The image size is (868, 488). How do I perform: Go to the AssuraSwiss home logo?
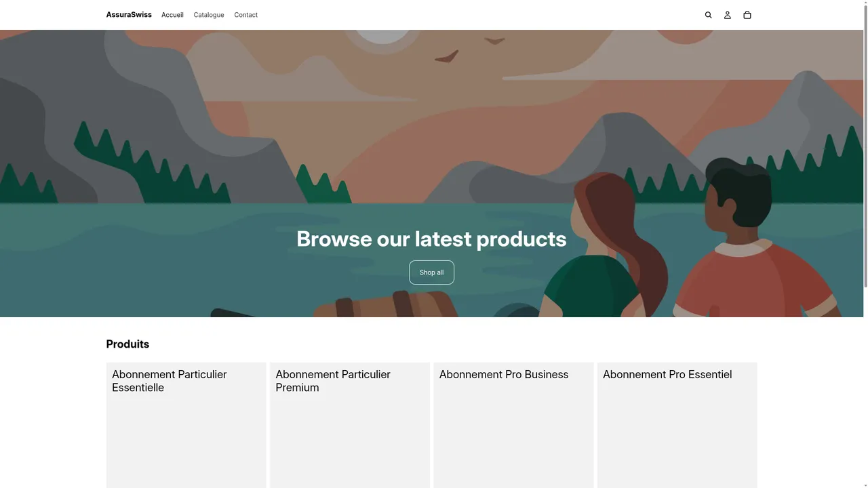pos(129,15)
